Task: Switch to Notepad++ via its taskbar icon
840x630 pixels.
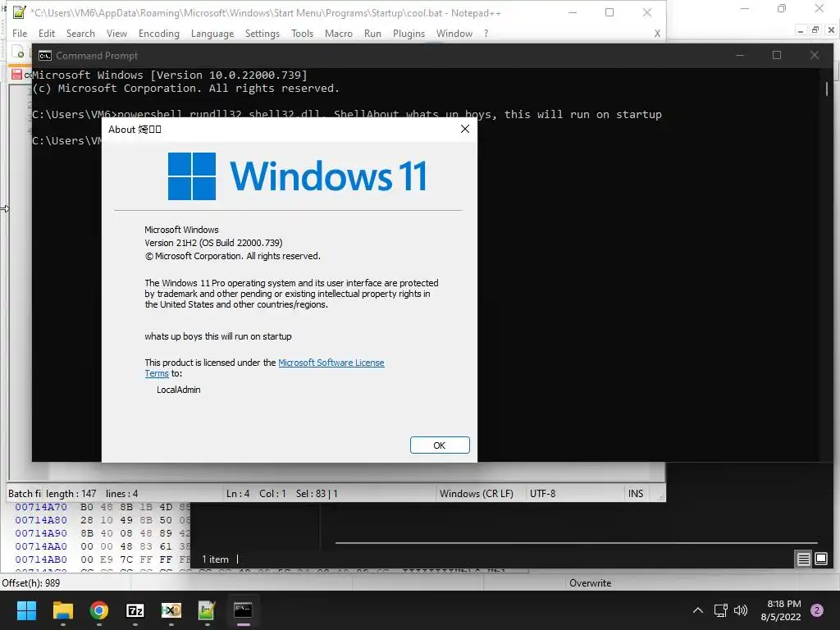Action: click(x=207, y=610)
